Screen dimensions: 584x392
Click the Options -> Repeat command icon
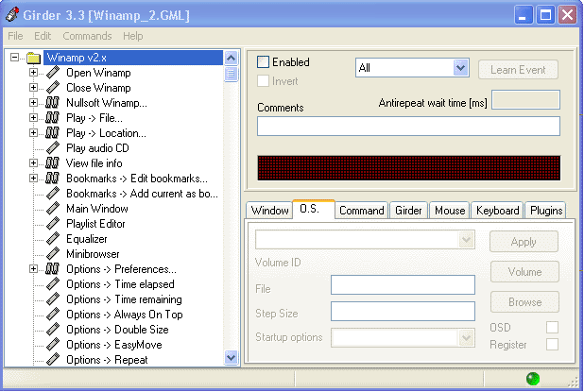click(x=53, y=360)
